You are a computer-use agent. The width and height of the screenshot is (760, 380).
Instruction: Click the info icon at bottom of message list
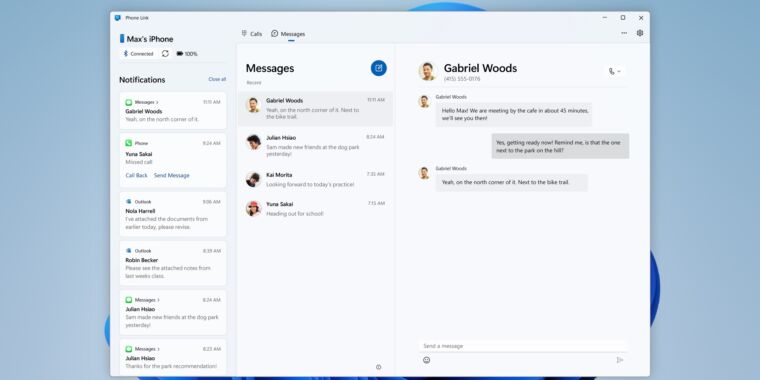click(x=379, y=367)
